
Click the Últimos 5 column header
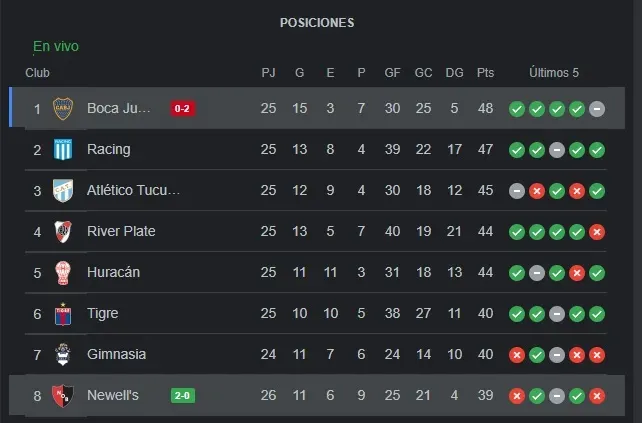[554, 73]
